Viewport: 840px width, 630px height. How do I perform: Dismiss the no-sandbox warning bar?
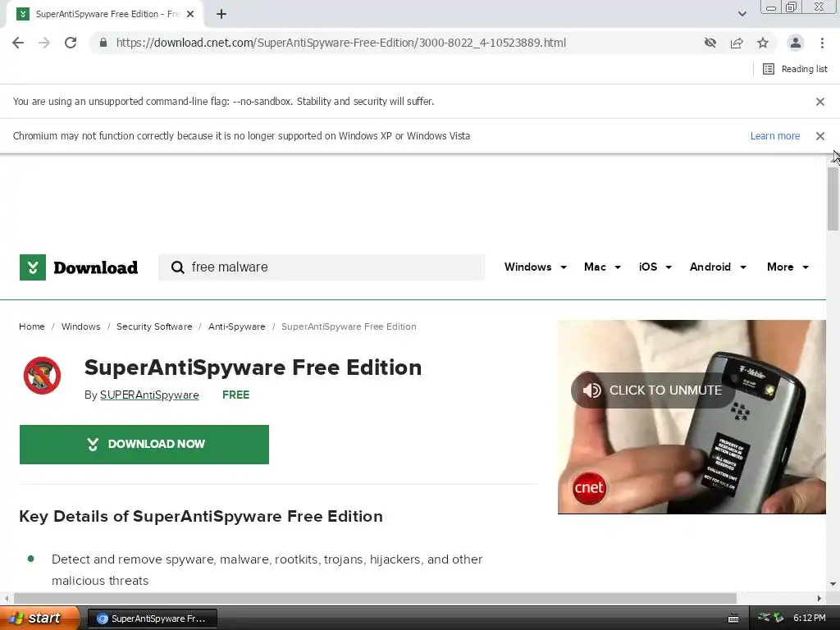tap(820, 102)
